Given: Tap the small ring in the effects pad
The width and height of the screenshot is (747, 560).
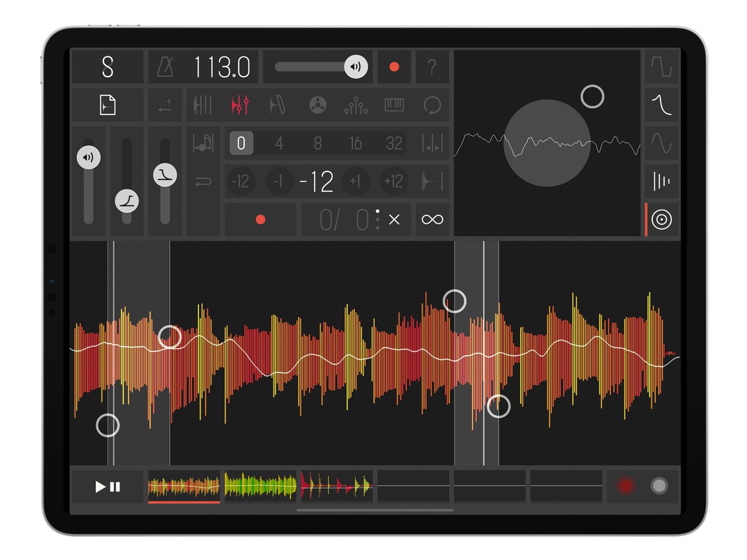Looking at the screenshot, I should click(593, 96).
